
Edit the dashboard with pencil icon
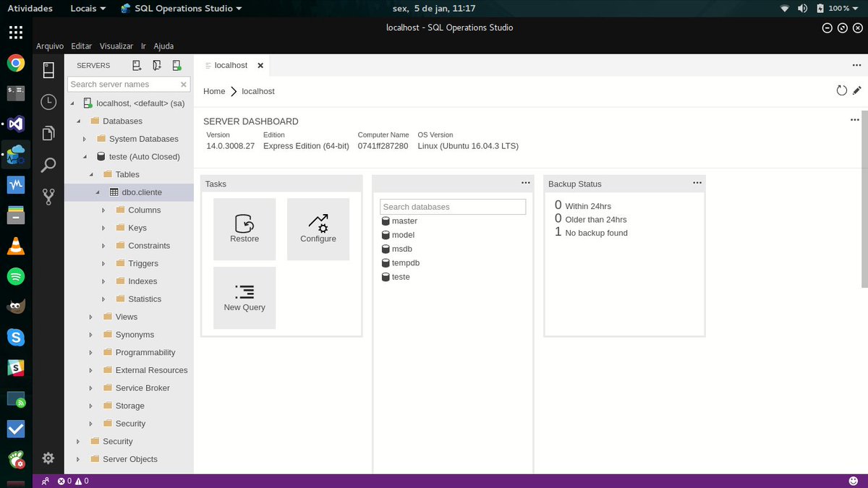pos(857,91)
